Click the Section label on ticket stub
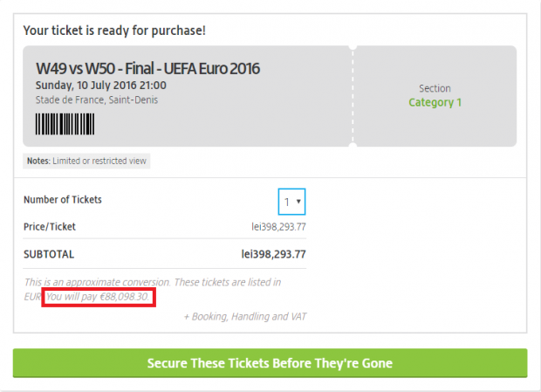 [435, 88]
